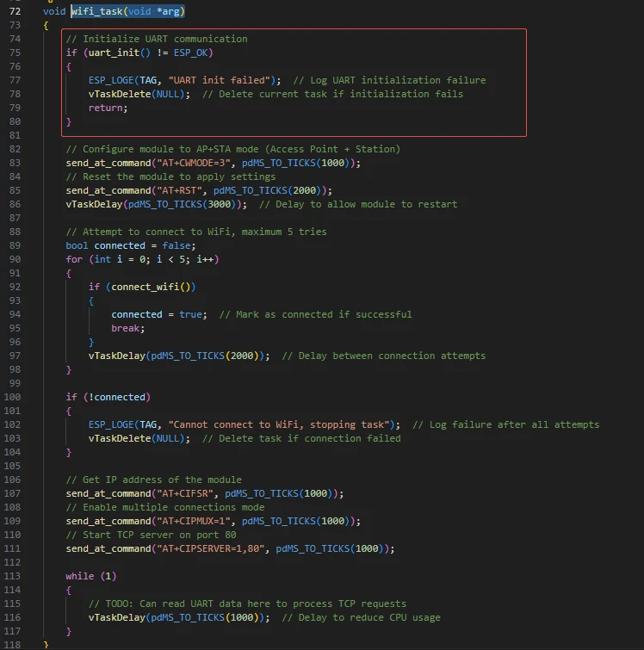
Task: Click the for loop keyword
Action: [74, 259]
